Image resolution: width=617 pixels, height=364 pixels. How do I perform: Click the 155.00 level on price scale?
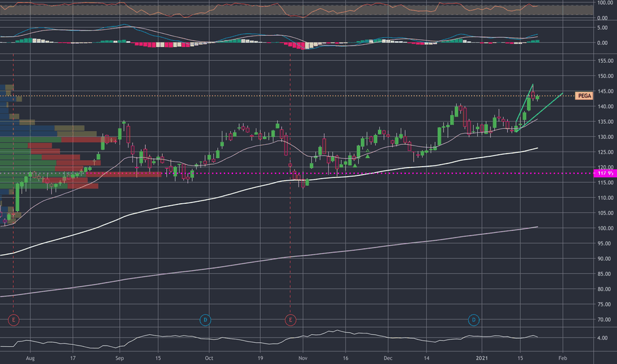[x=605, y=61]
